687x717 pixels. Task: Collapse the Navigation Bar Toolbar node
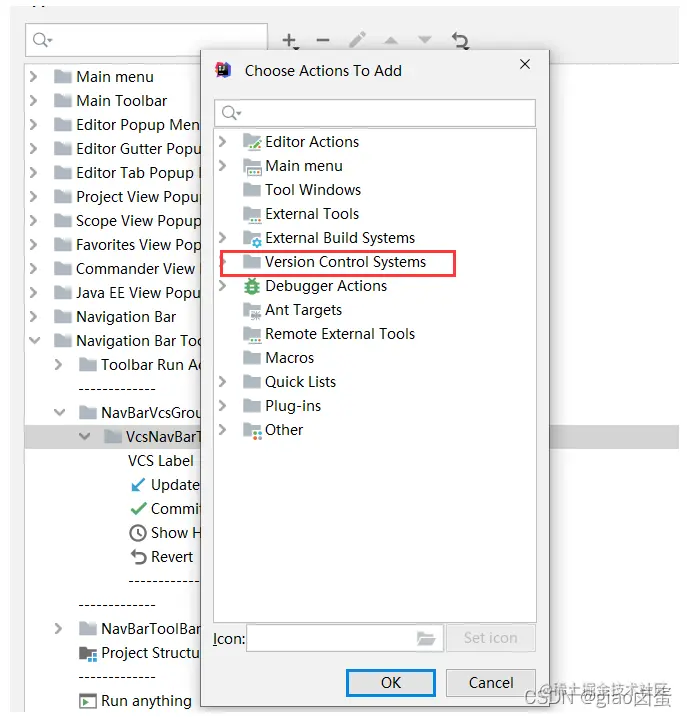[x=35, y=340]
